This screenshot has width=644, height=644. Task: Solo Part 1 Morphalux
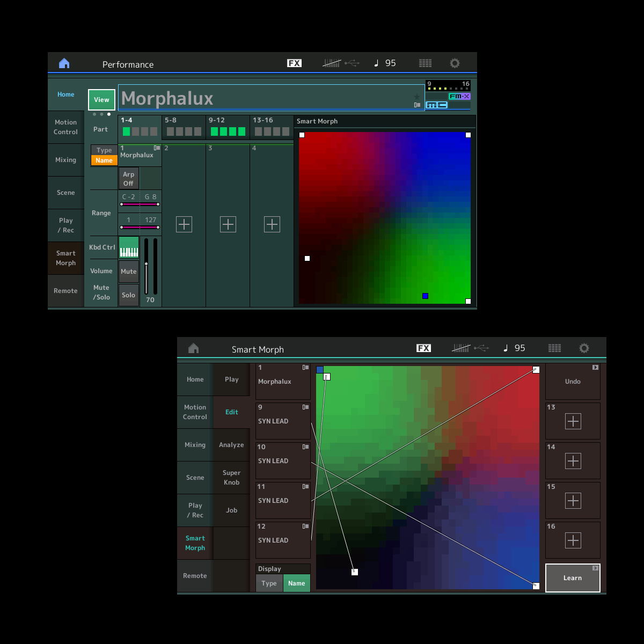coord(129,295)
